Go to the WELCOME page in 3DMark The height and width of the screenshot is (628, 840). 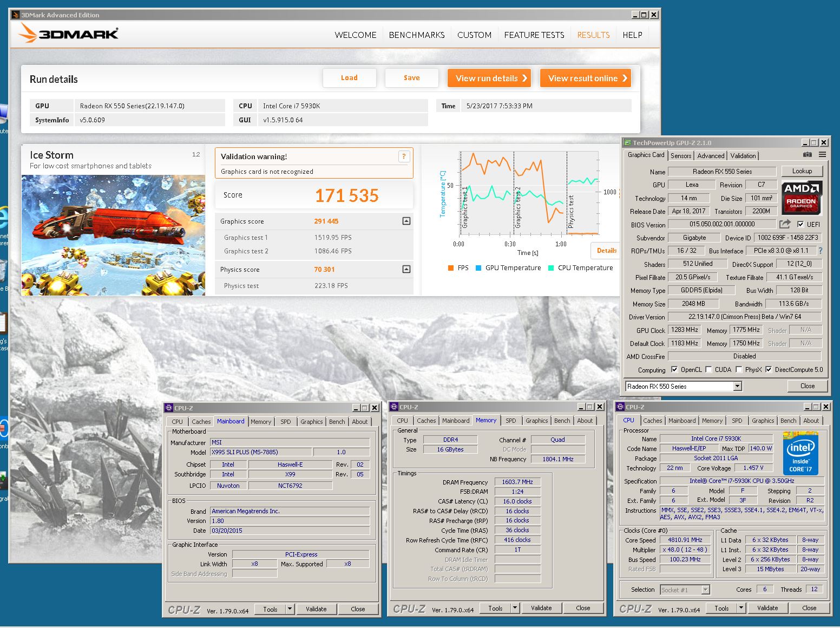click(356, 35)
